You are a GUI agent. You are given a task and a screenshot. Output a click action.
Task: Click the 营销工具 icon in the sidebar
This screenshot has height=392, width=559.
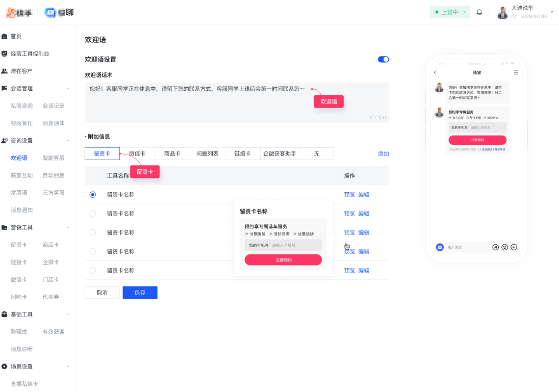[x=5, y=227]
